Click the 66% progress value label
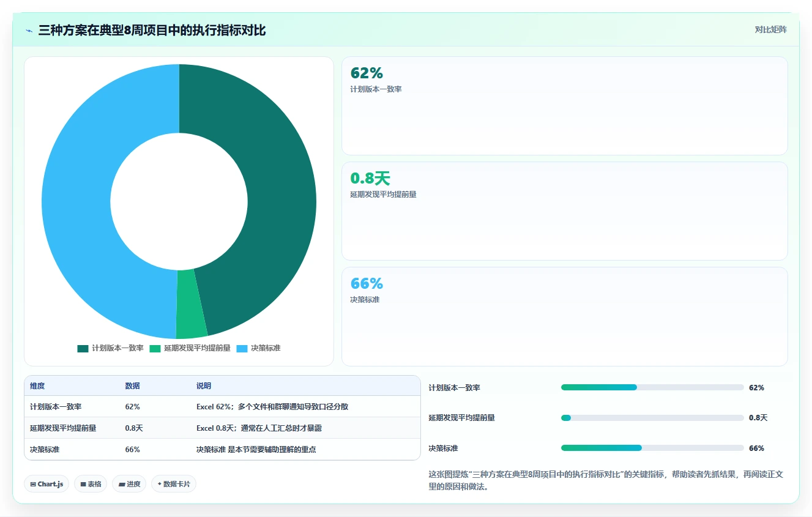812x517 pixels. click(x=756, y=448)
